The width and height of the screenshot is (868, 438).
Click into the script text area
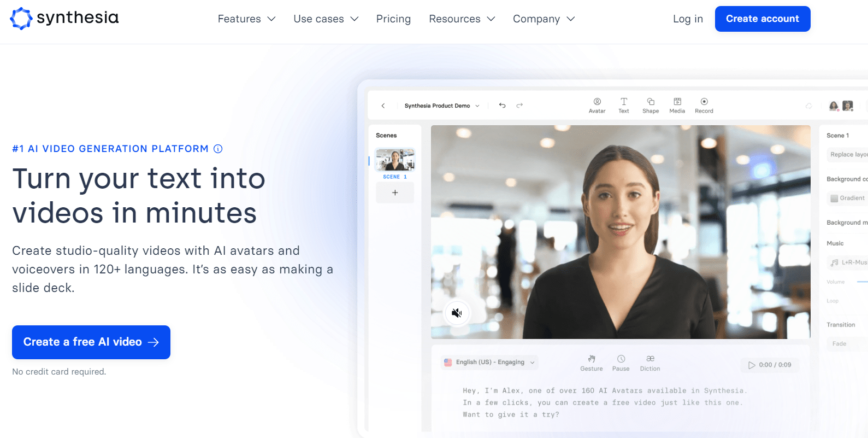605,402
